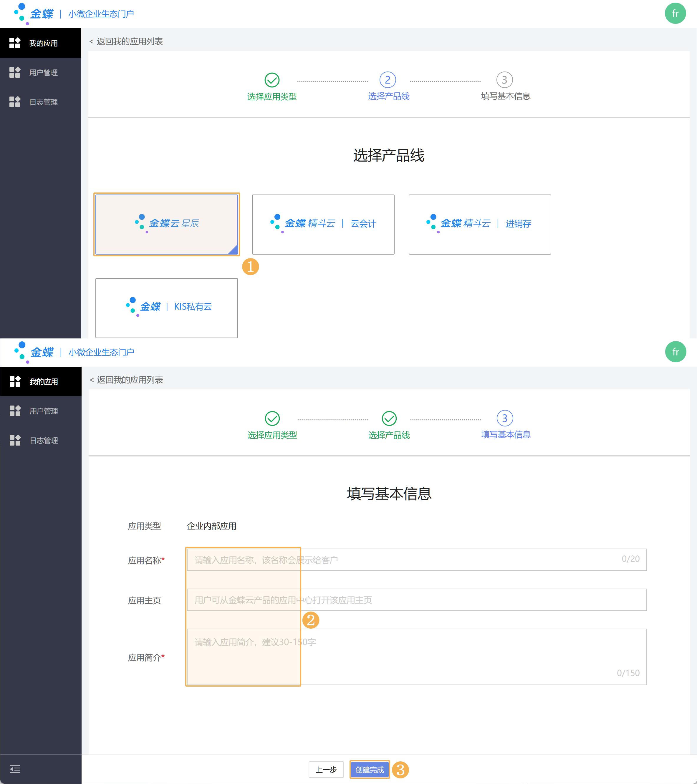Click the 上一步 button

[x=326, y=769]
